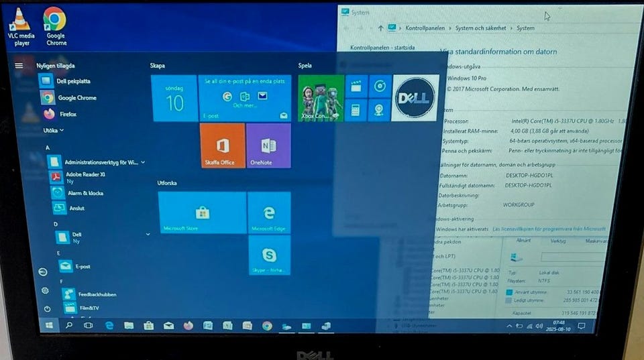Viewport: 644px width, 360px height.
Task: Open the Settings gear in Start menu
Action: [x=45, y=290]
